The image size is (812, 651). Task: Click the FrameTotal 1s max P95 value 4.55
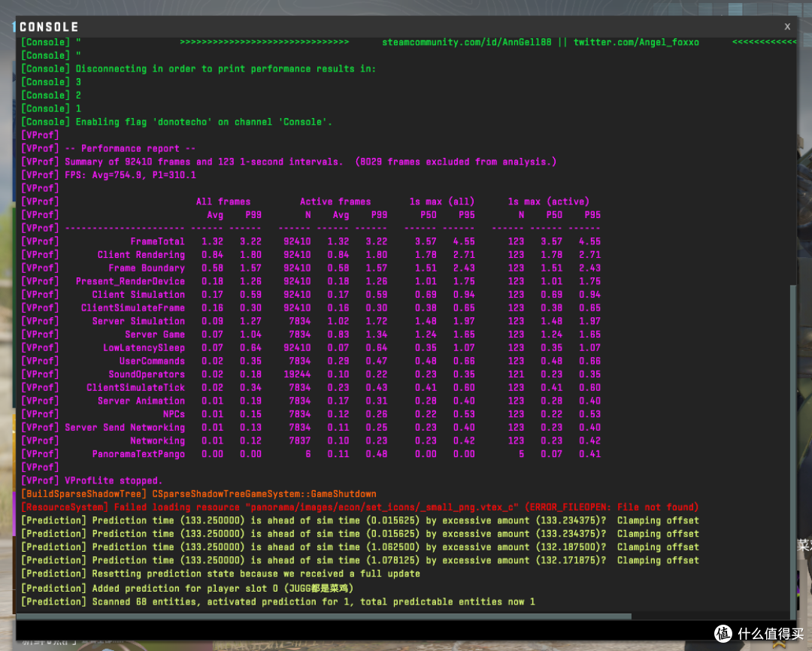tap(464, 241)
